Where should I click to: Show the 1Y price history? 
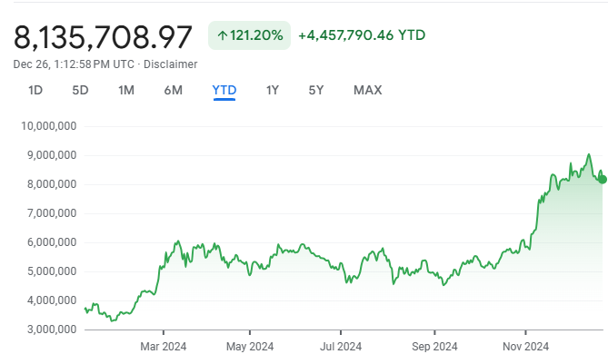pos(273,90)
